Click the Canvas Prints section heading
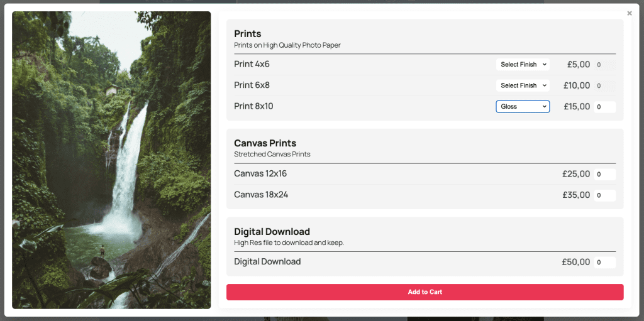Screen dimensions: 644x321 point(265,143)
